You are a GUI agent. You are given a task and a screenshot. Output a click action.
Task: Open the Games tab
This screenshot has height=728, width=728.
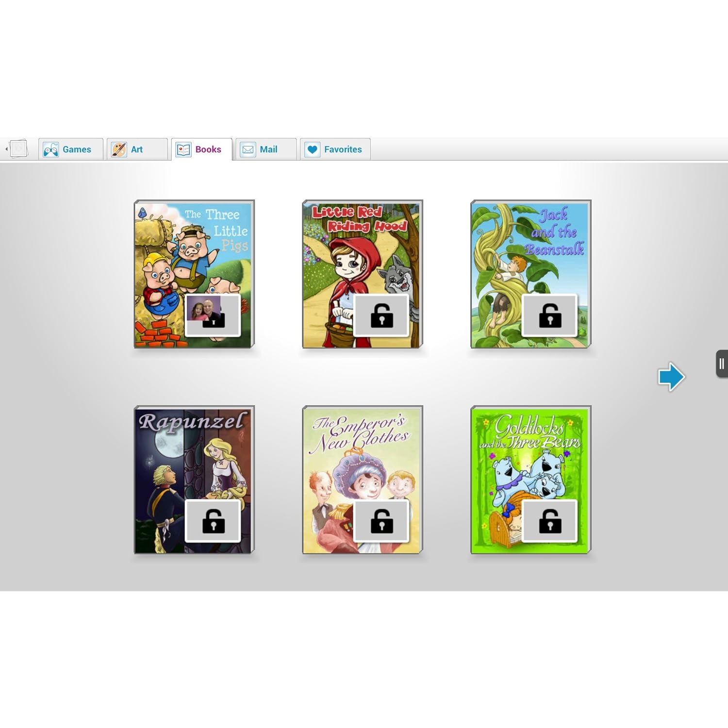(70, 149)
